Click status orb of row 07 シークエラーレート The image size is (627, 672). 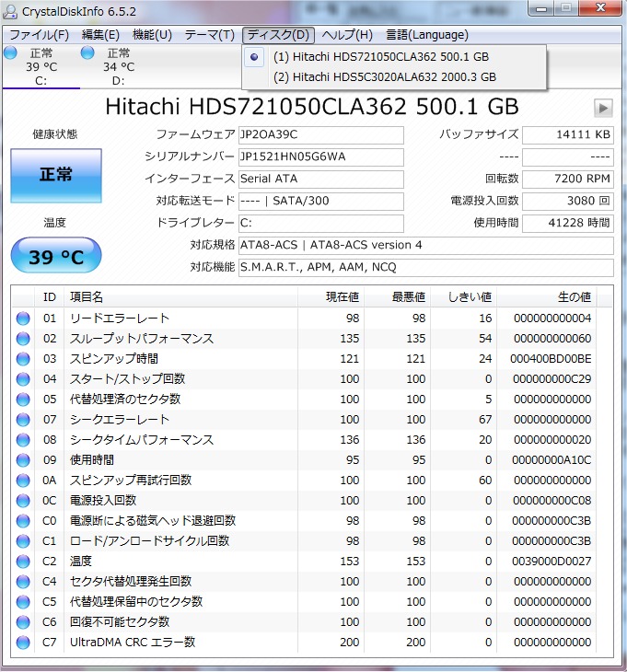pyautogui.click(x=23, y=420)
